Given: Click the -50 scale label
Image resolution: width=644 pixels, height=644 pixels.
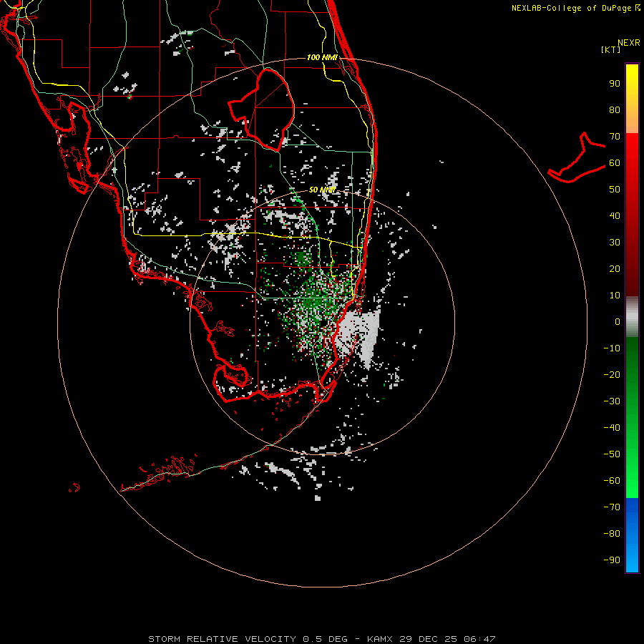Looking at the screenshot, I should [612, 454].
